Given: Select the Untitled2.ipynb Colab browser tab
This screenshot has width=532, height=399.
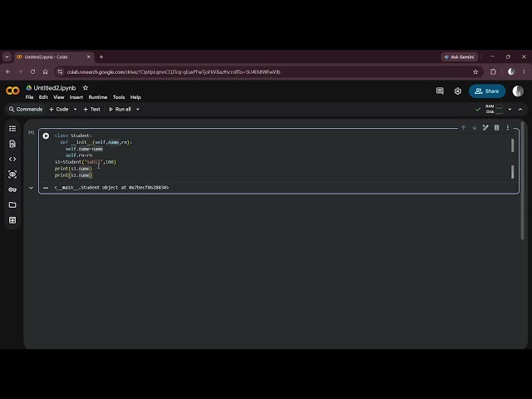Looking at the screenshot, I should pos(51,57).
